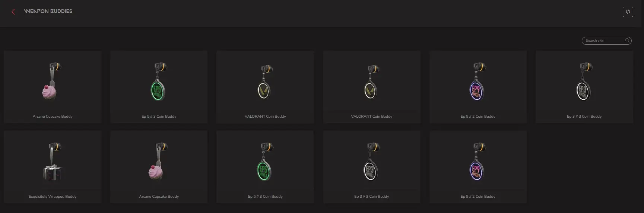Click the top-row Ep 3 // 3 Coin Buddy label
Screen dimensions: 644x213
[x=584, y=116]
